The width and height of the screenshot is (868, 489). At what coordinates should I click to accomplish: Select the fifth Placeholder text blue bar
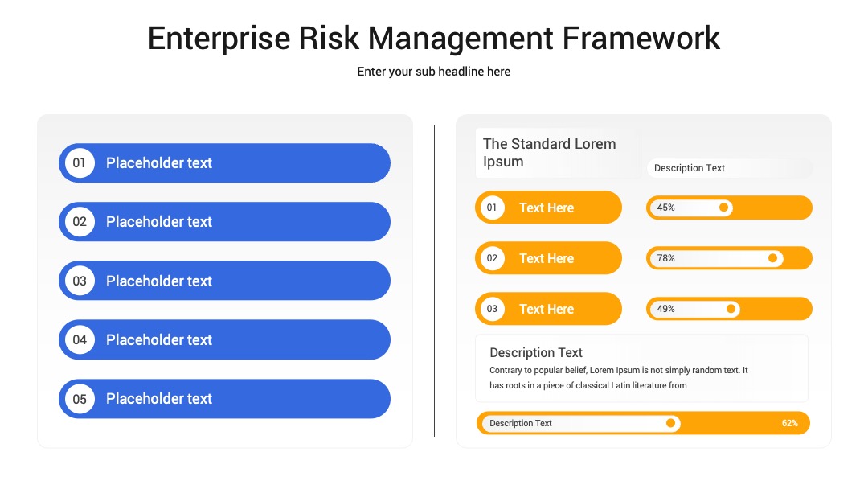coord(225,399)
